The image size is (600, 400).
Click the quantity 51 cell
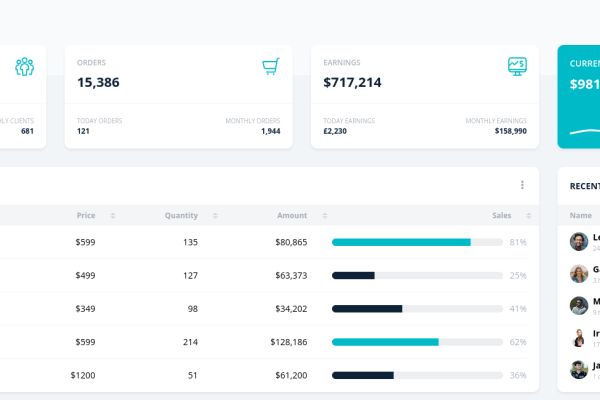click(193, 376)
